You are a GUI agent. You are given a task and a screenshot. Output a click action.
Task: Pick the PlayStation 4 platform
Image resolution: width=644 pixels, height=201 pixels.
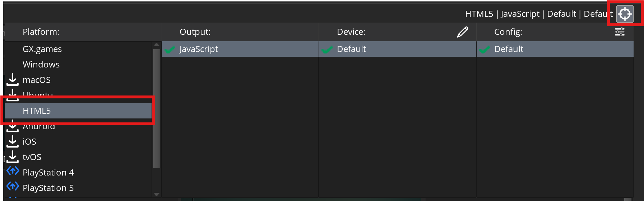click(x=48, y=173)
